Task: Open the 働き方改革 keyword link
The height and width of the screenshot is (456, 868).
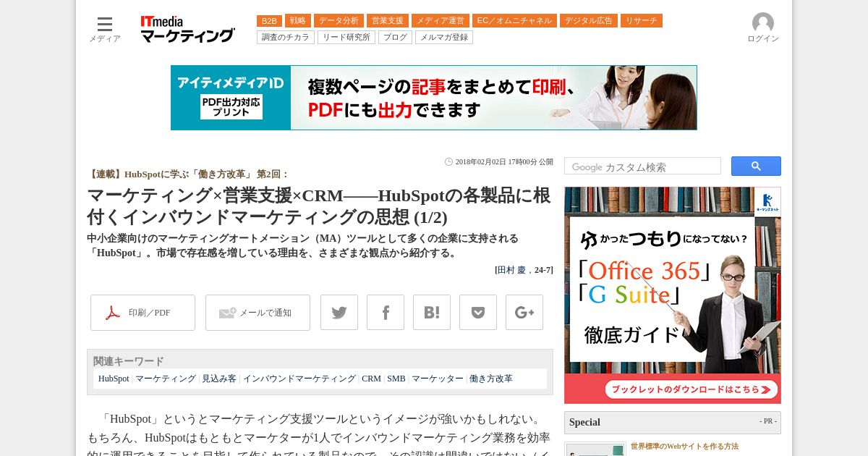Action: click(491, 379)
